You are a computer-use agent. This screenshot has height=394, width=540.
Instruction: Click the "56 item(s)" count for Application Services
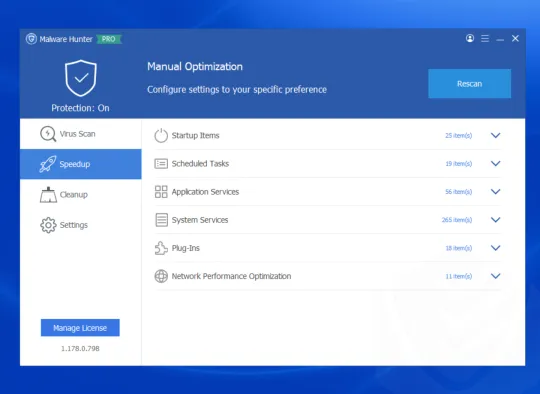tap(458, 192)
